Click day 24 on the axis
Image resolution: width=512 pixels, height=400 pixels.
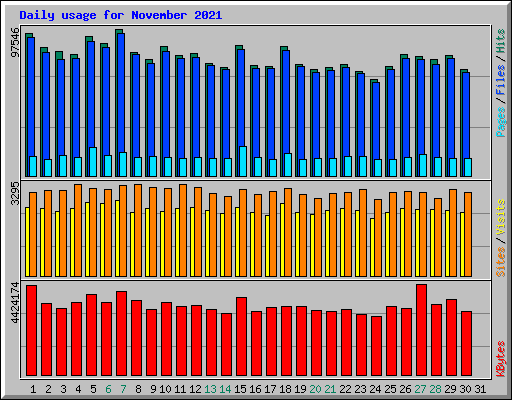pyautogui.click(x=375, y=389)
